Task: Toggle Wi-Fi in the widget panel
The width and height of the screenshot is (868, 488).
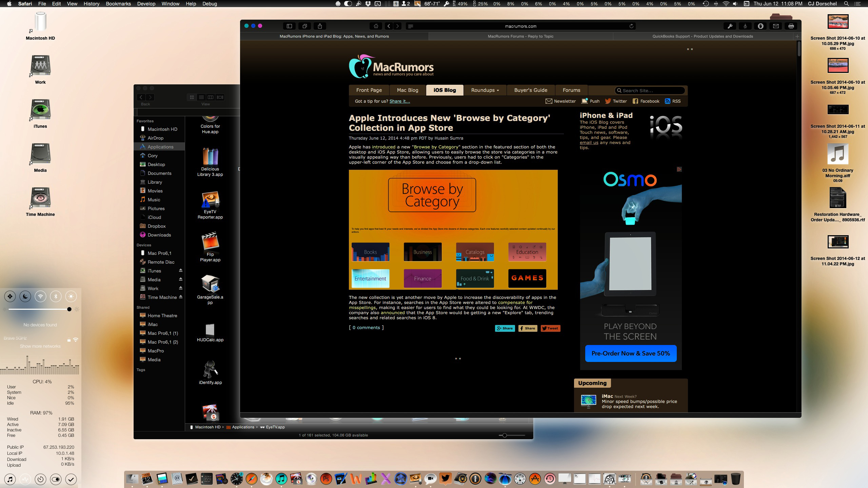Action: click(40, 297)
